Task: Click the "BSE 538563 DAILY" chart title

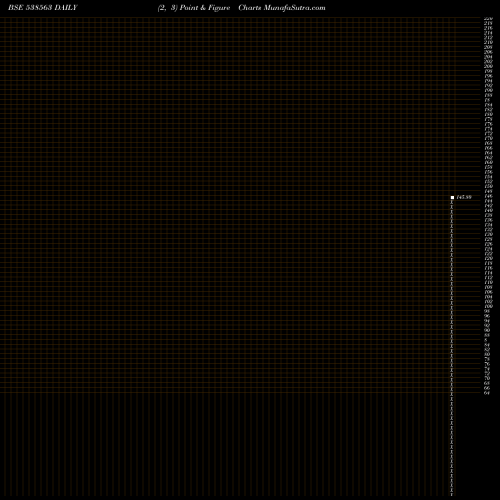Action: tap(43, 8)
